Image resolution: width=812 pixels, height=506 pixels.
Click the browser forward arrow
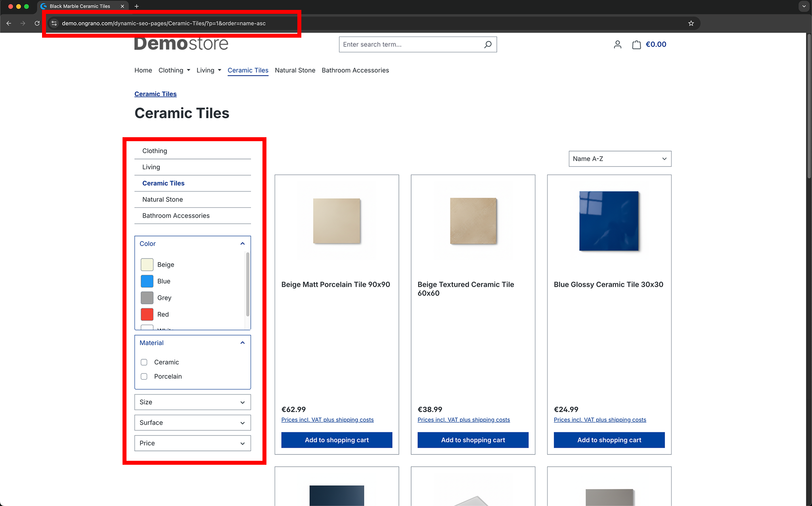(x=23, y=23)
